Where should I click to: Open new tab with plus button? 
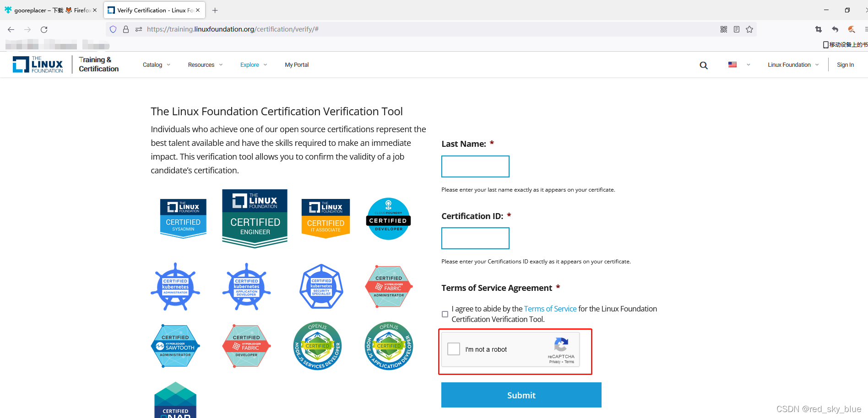point(215,10)
